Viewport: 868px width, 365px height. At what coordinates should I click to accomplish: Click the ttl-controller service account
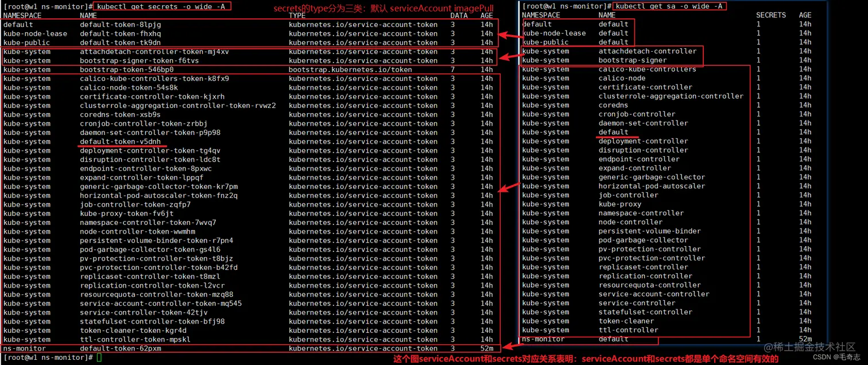tap(629, 330)
